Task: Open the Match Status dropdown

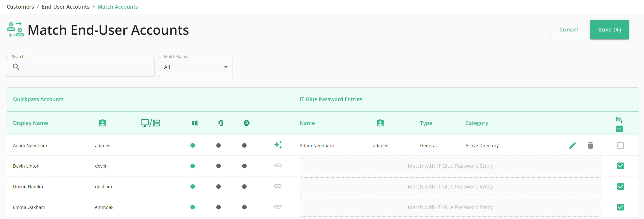Action: tap(196, 67)
